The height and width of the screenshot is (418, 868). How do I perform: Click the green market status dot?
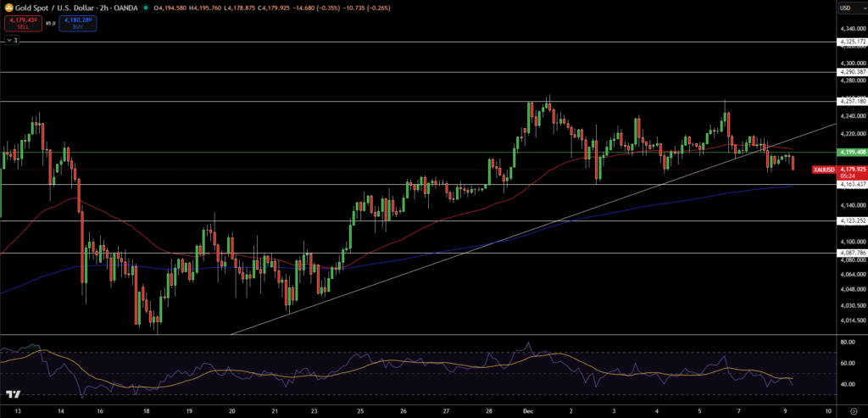point(146,8)
